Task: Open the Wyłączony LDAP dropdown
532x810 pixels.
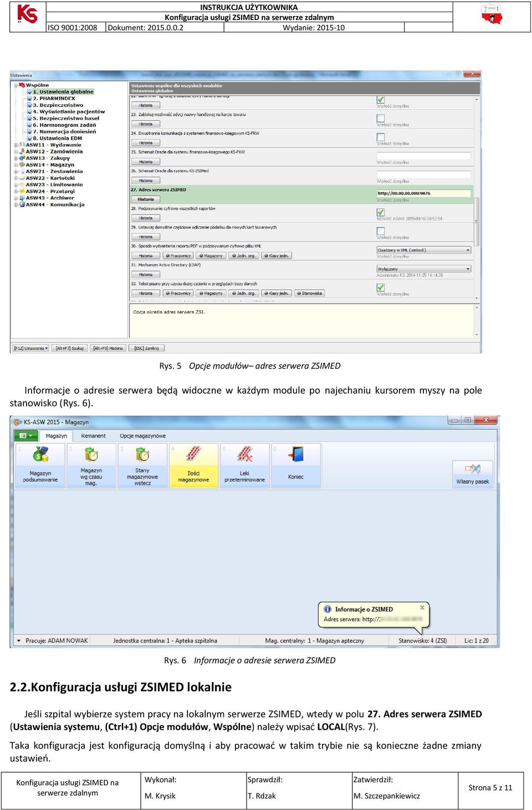Action: tap(424, 269)
